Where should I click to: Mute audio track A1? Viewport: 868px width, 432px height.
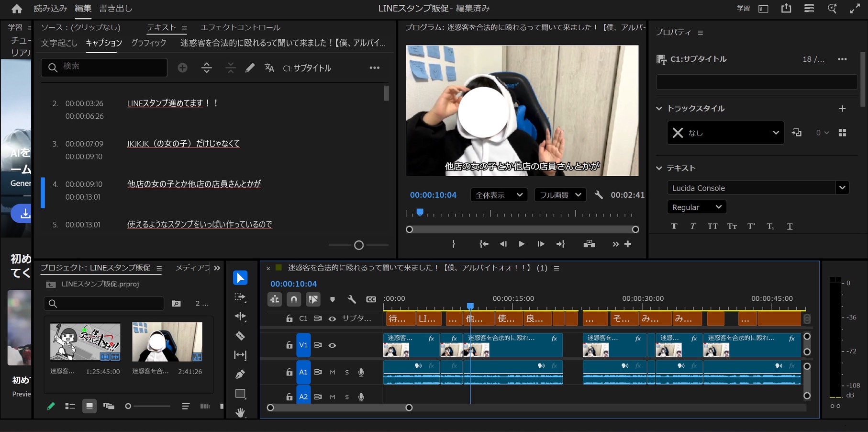[x=332, y=372]
